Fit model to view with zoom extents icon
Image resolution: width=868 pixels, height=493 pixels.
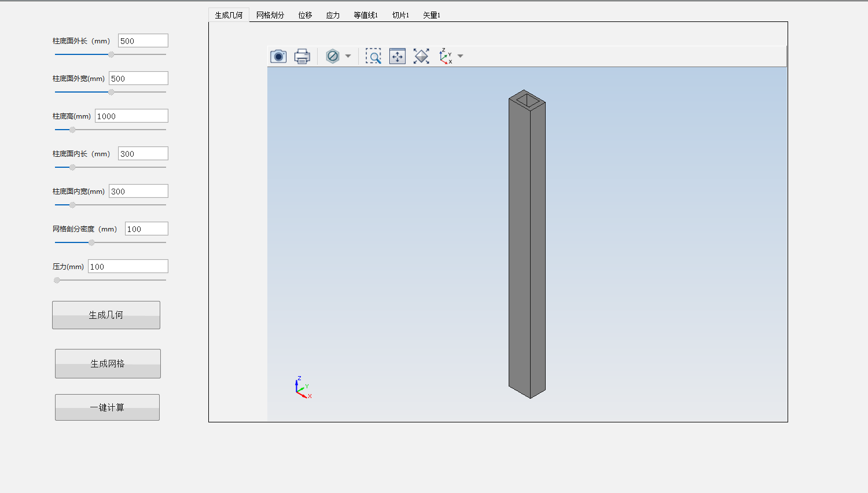(x=421, y=56)
